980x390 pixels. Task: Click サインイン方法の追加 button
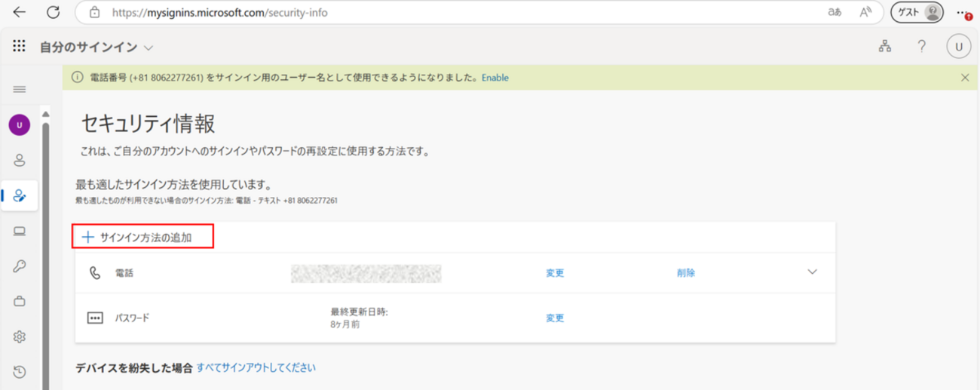pyautogui.click(x=142, y=237)
